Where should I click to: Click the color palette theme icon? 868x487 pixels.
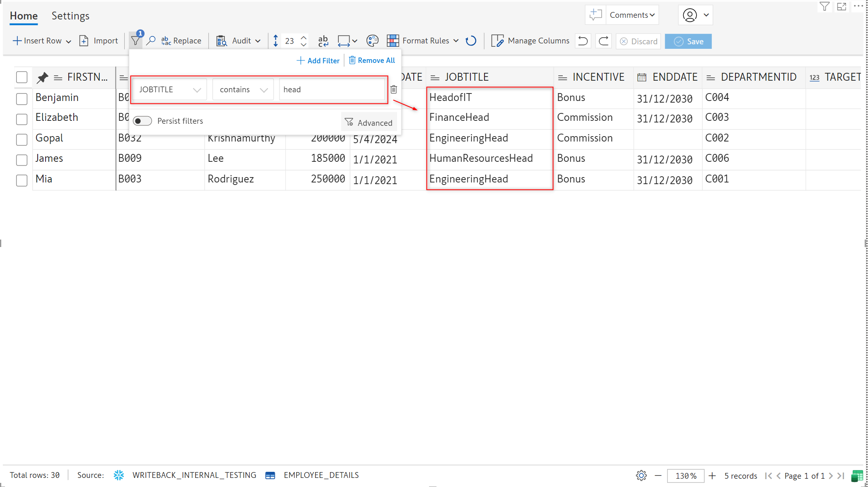pyautogui.click(x=372, y=41)
